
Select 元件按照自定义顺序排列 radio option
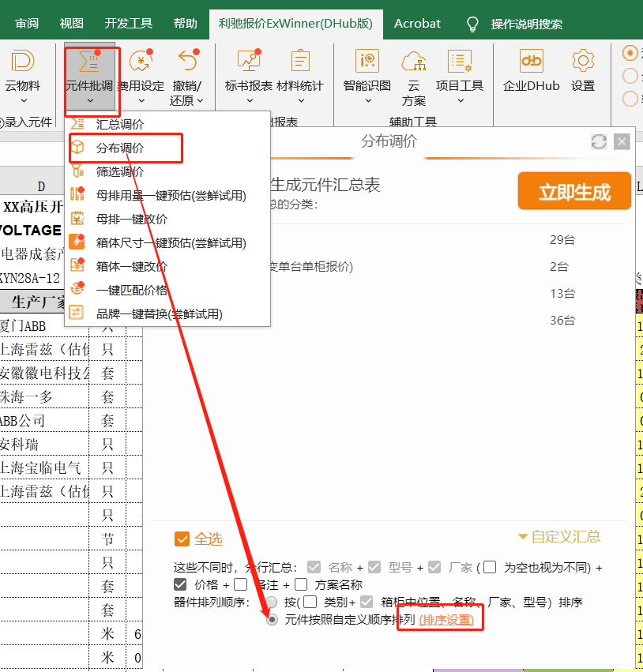coord(272,620)
